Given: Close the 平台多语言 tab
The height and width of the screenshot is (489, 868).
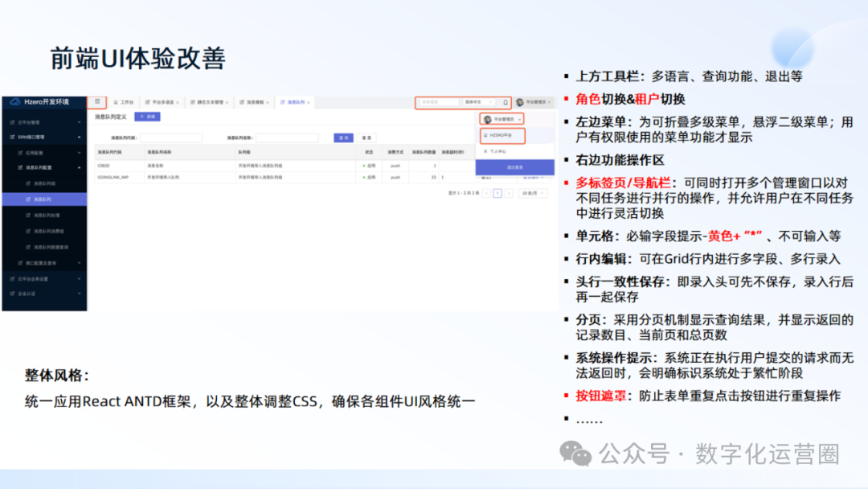Looking at the screenshot, I should 177,102.
